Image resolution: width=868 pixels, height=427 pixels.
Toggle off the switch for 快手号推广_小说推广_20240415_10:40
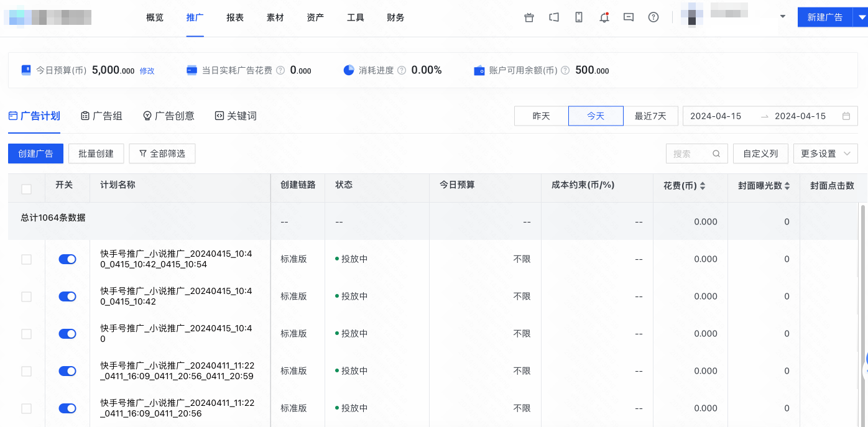67,334
